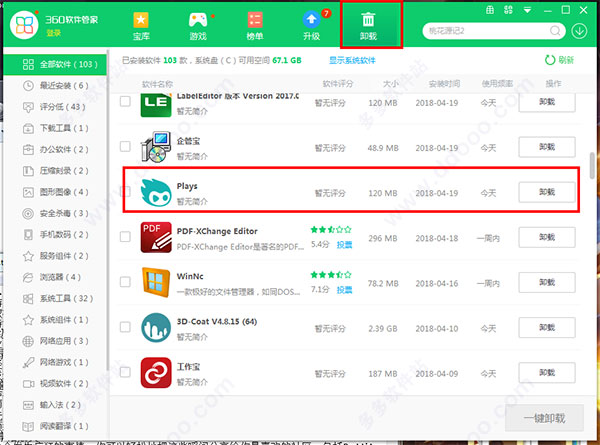
Task: Uninstall PDF-XChange Editor via 卸载
Action: coord(547,237)
